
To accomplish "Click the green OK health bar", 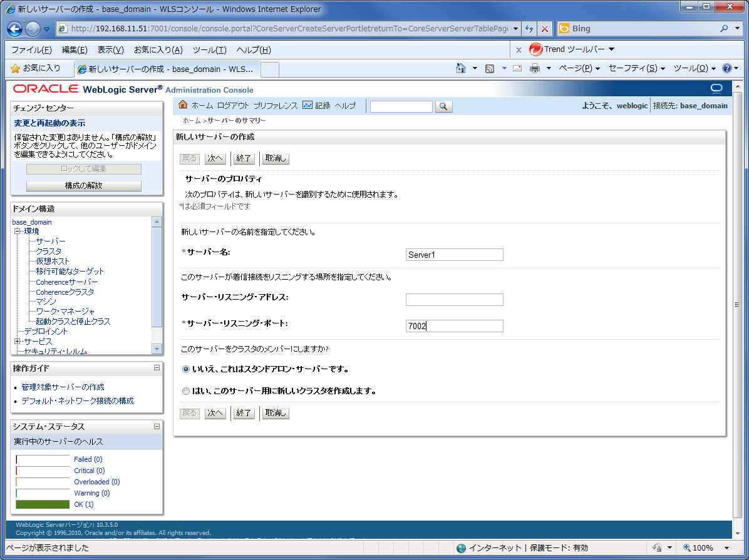I will [43, 504].
